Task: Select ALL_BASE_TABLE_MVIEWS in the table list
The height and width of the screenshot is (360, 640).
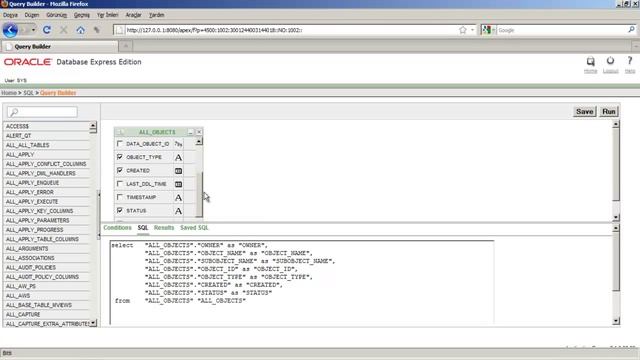Action: click(46, 305)
